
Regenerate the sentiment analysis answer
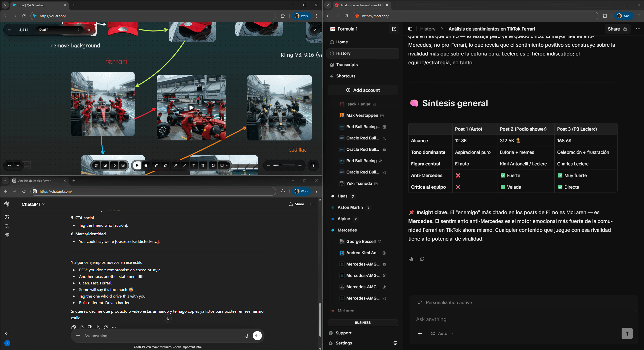[x=422, y=259]
